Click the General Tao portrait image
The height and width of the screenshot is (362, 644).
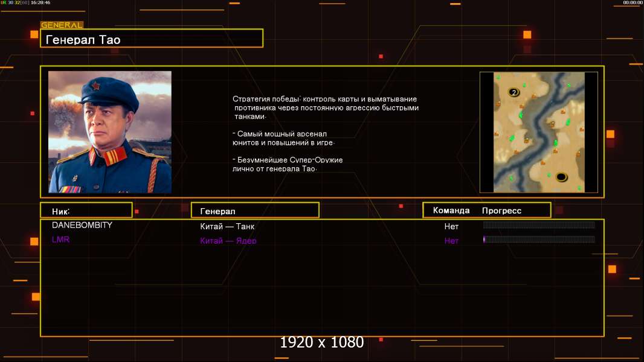(x=110, y=132)
